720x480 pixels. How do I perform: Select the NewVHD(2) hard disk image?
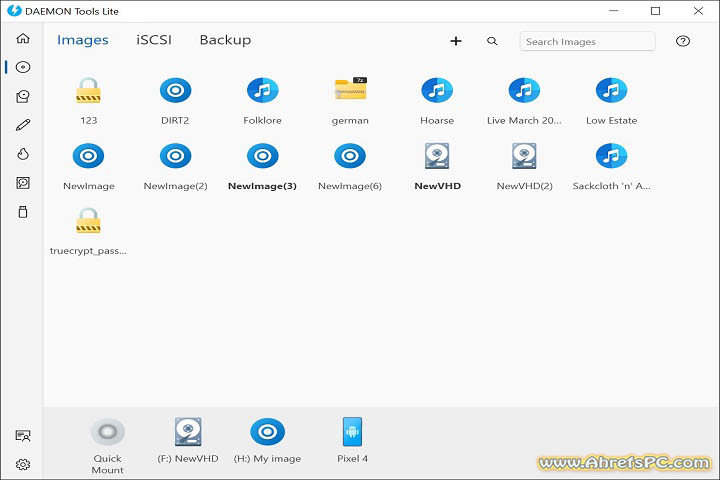[x=524, y=156]
